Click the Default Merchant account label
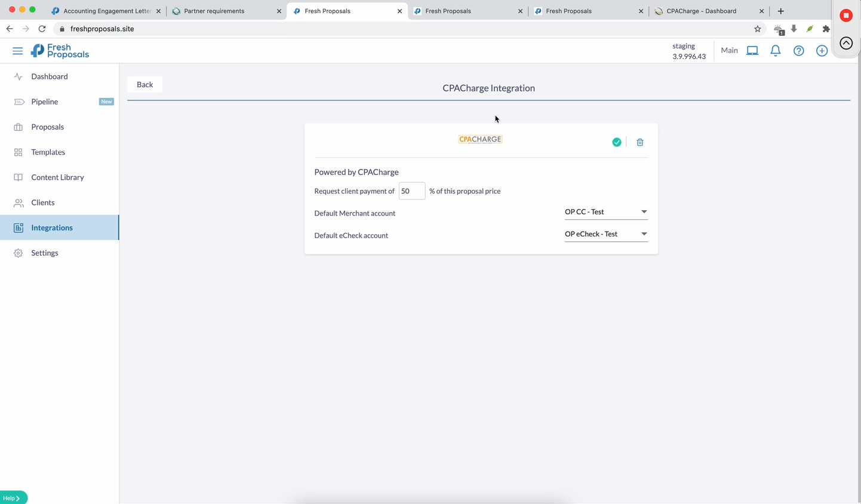The width and height of the screenshot is (861, 504). (355, 213)
